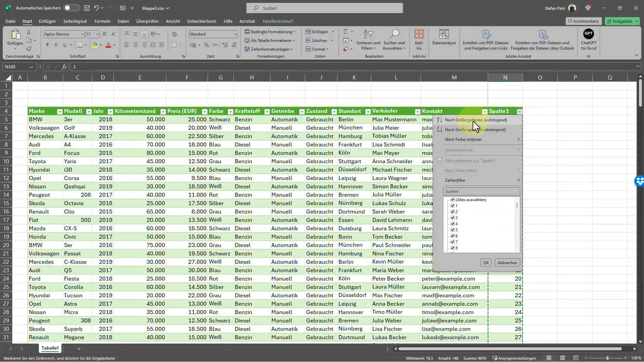The image size is (644, 362).
Task: Open ChatGPT for Excel add-in
Action: click(589, 40)
